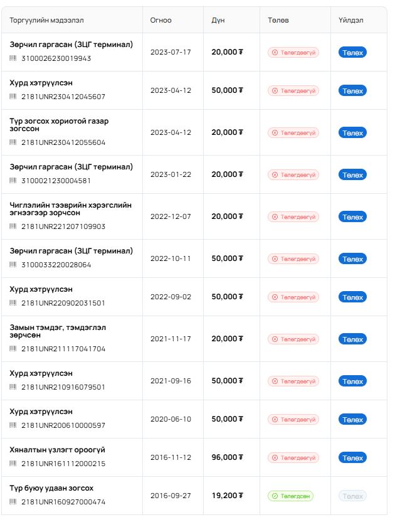Pay the 2022-12-07 lane violation fine

pos(352,217)
